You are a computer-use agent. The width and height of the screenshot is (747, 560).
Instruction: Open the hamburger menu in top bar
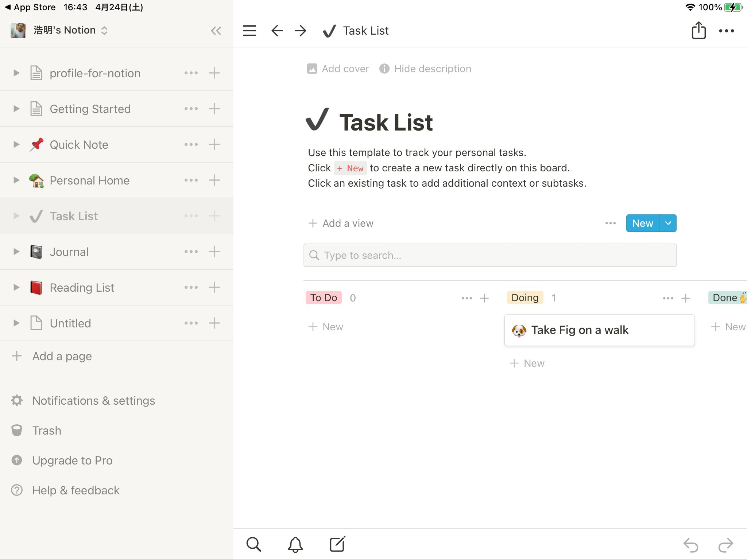[x=249, y=31]
